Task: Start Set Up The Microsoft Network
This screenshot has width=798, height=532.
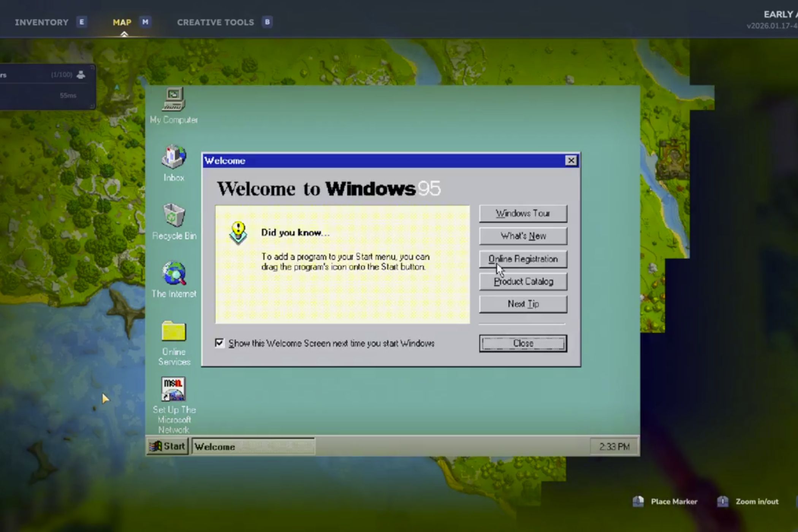Action: pos(173,388)
